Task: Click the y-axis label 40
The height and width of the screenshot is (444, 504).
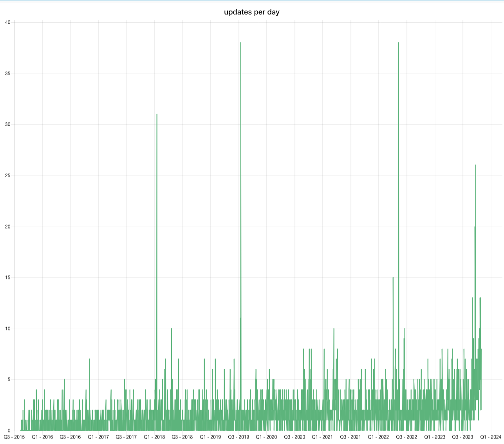Action: (8, 22)
